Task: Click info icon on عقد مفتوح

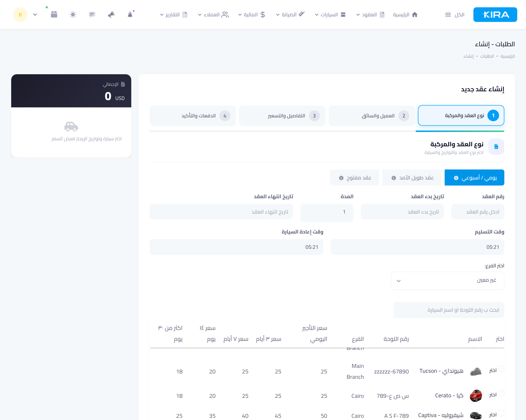Action: (x=341, y=178)
